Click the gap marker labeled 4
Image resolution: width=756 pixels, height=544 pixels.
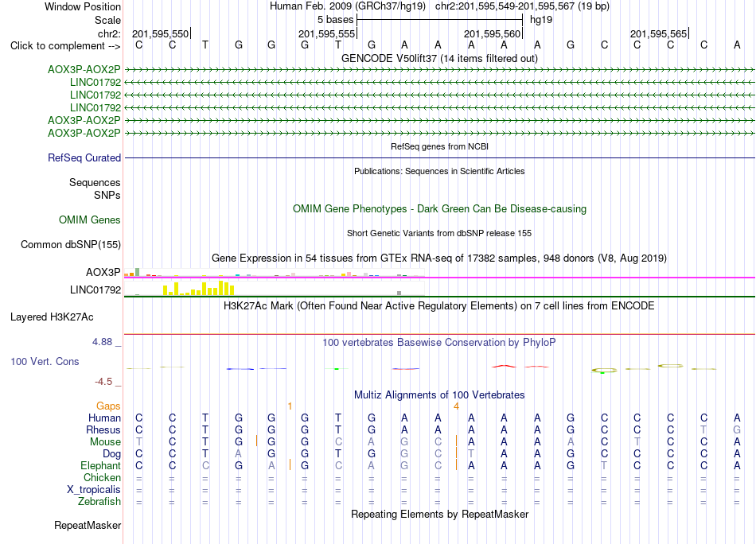456,406
